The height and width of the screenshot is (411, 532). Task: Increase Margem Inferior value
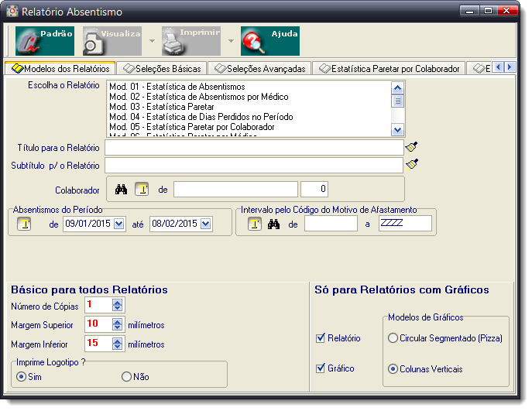[x=118, y=341]
